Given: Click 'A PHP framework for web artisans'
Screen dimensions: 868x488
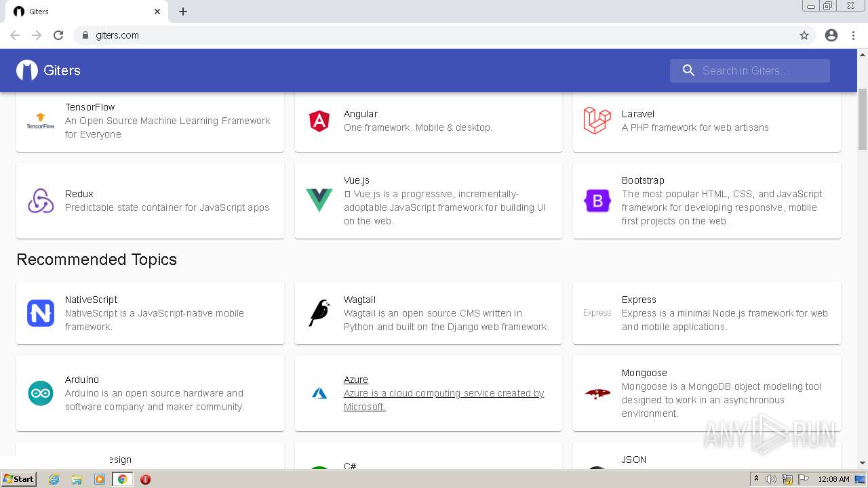Looking at the screenshot, I should (x=695, y=127).
